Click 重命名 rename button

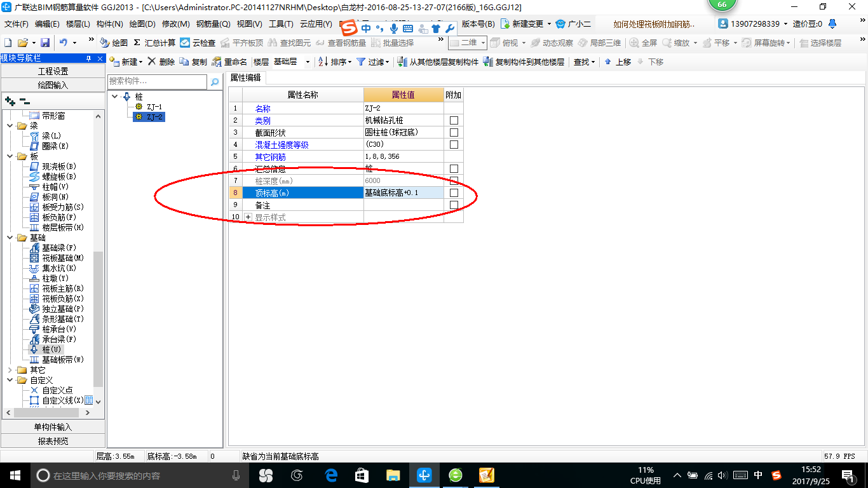tap(229, 62)
